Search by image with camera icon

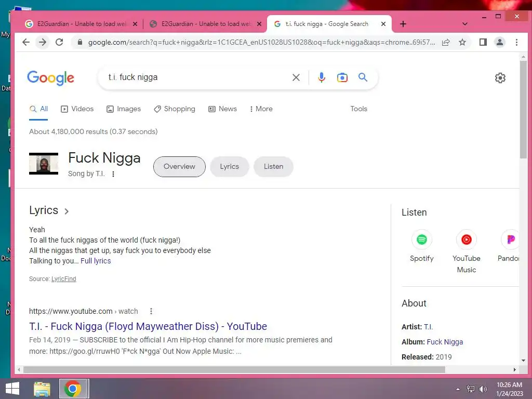[x=342, y=77]
